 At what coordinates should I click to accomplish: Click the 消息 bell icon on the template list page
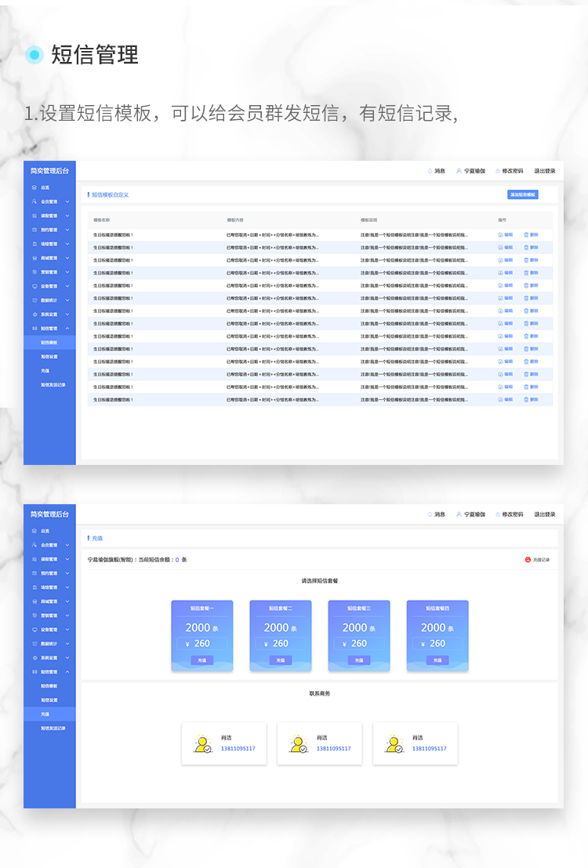coord(430,171)
